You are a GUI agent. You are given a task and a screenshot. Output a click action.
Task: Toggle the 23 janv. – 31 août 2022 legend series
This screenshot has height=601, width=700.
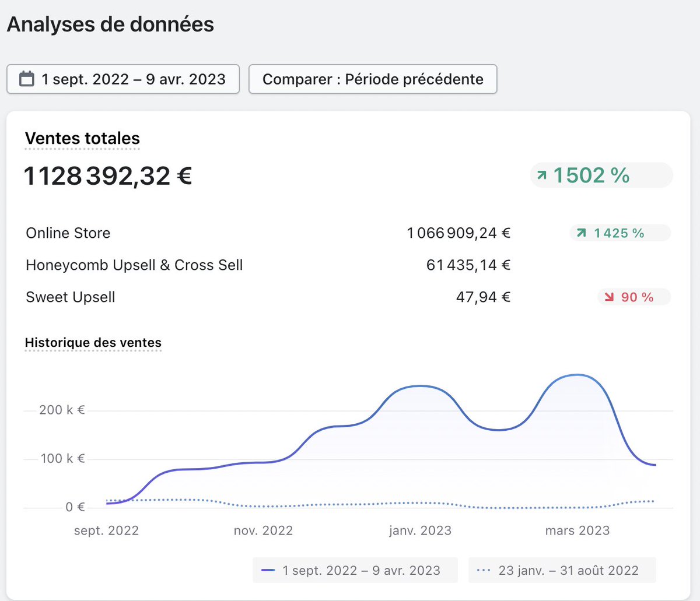(562, 570)
